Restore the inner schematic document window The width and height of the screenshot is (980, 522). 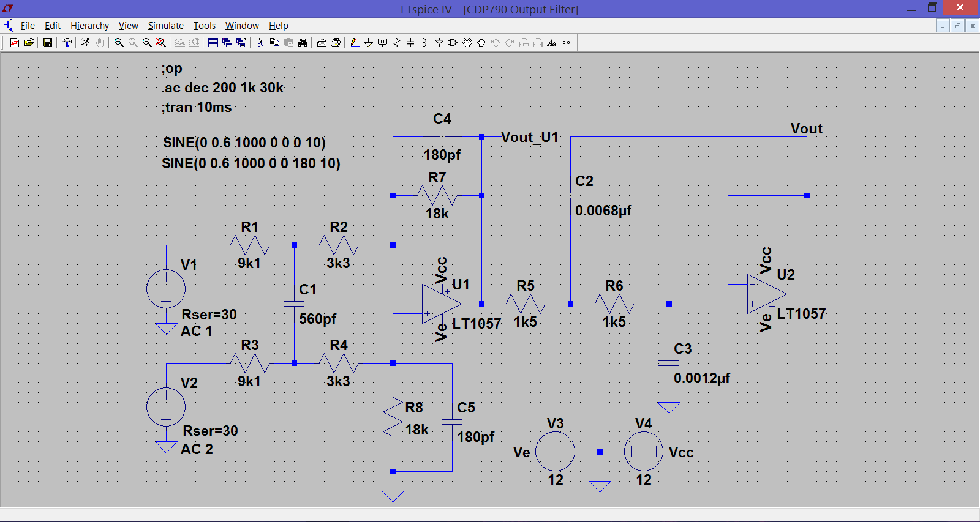(958, 26)
